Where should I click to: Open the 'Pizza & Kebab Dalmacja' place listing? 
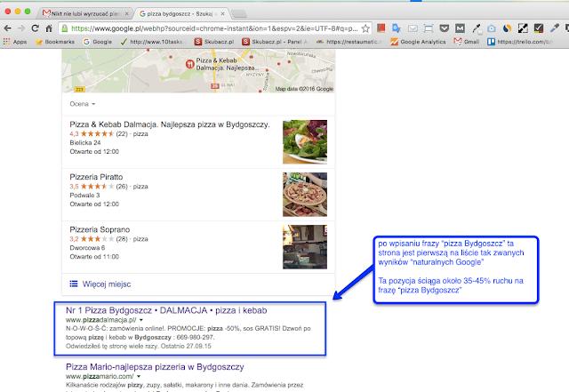[x=170, y=124]
